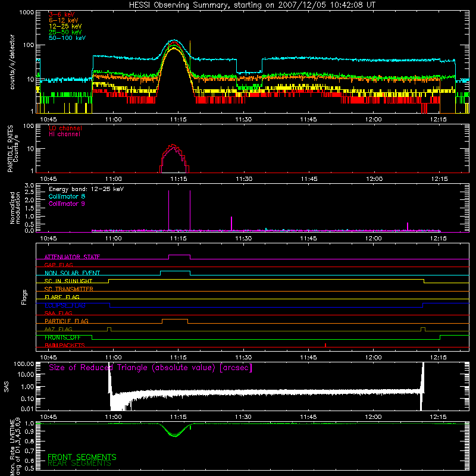The width and height of the screenshot is (476, 476).
Task: Click the magenta modulation spike near 11:27
Action: point(231,224)
